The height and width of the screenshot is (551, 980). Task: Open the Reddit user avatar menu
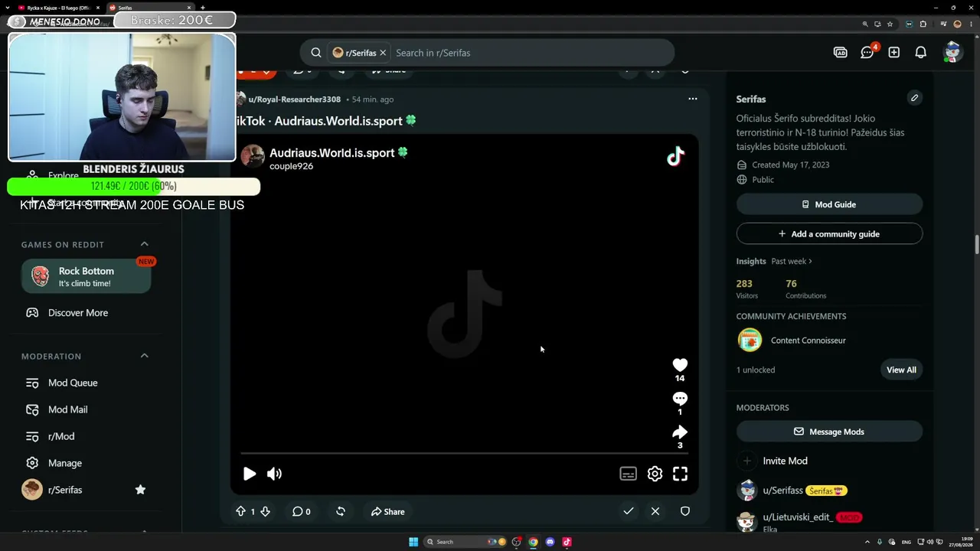[952, 52]
